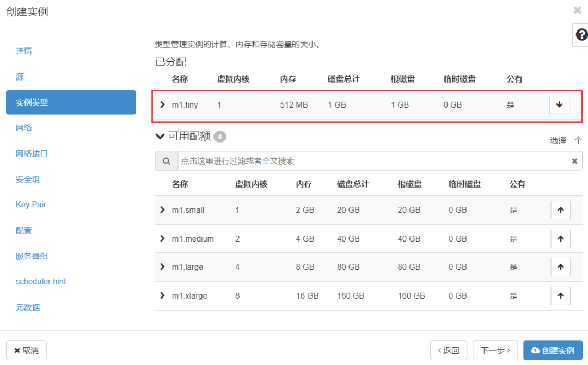Viewport: 588px width, 365px height.
Task: Close the 创建实例 dialog
Action: [577, 10]
